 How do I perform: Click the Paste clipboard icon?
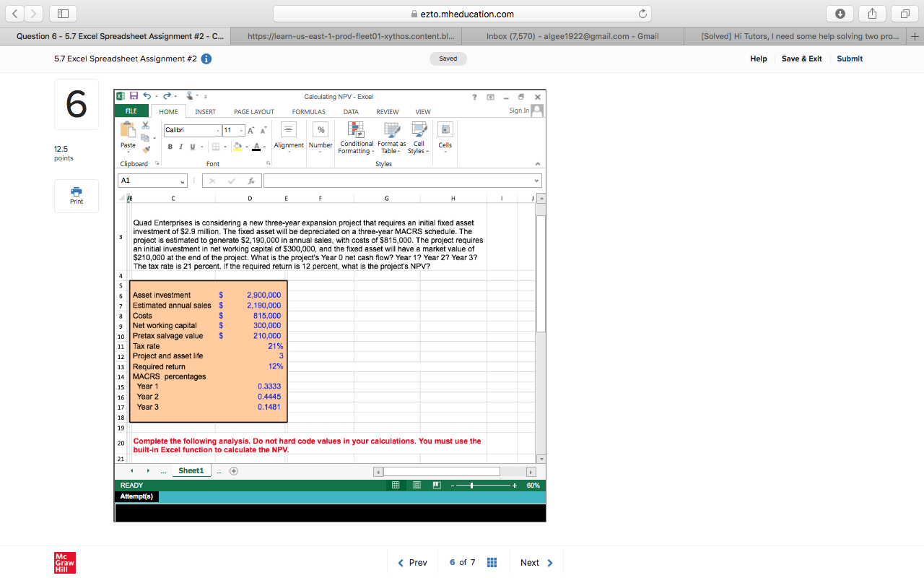128,131
